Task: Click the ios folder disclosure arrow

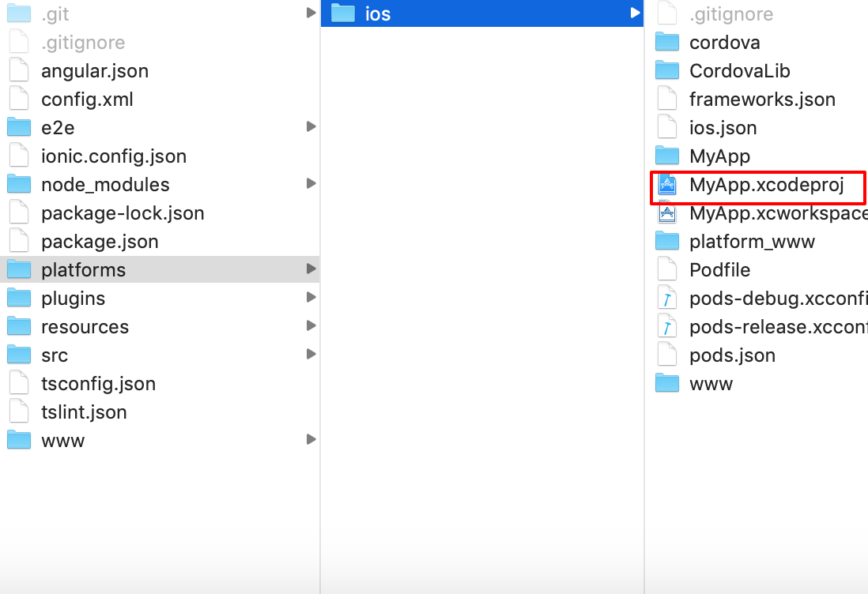Action: click(636, 13)
